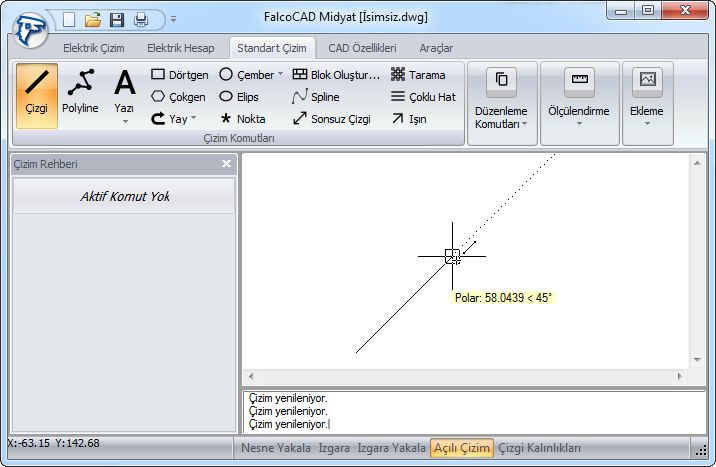Toggle Çizgi Kalınlıkları line weights
Screen dimensions: 716x467
point(539,448)
